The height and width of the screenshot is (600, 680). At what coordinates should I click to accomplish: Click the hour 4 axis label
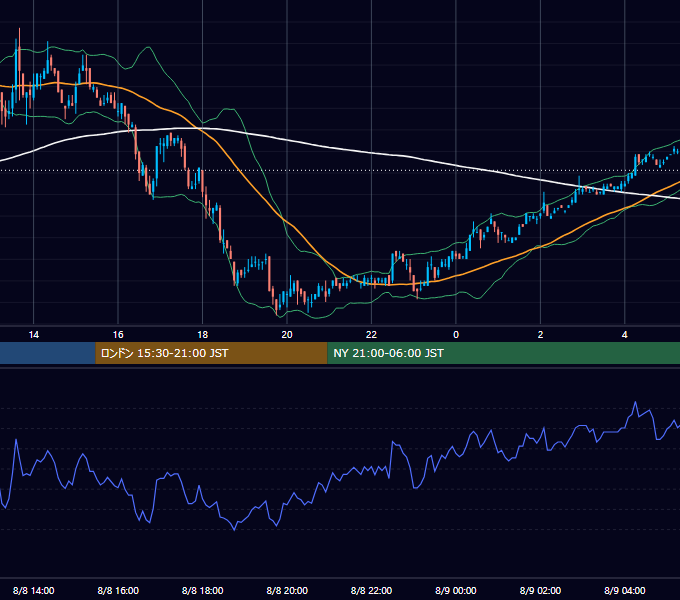click(x=624, y=335)
